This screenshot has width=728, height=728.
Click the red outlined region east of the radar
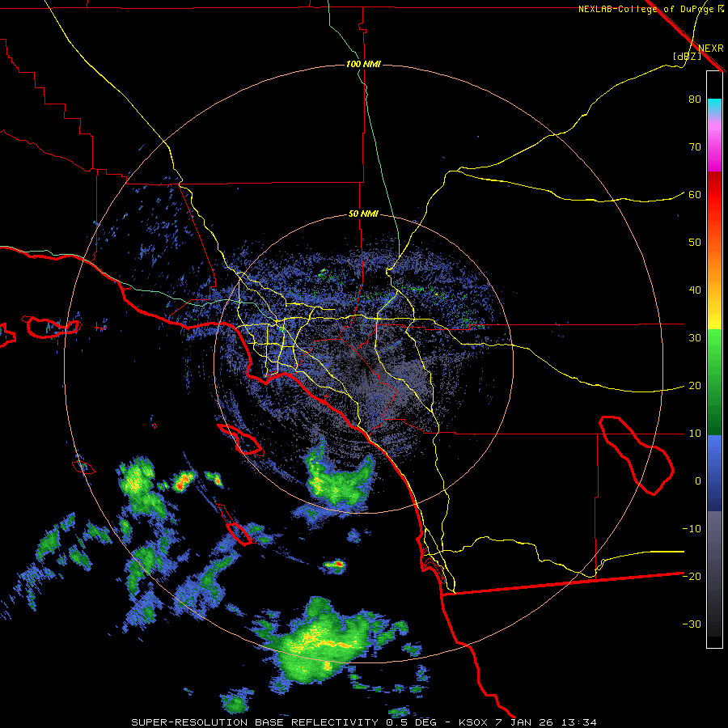pyautogui.click(x=636, y=455)
